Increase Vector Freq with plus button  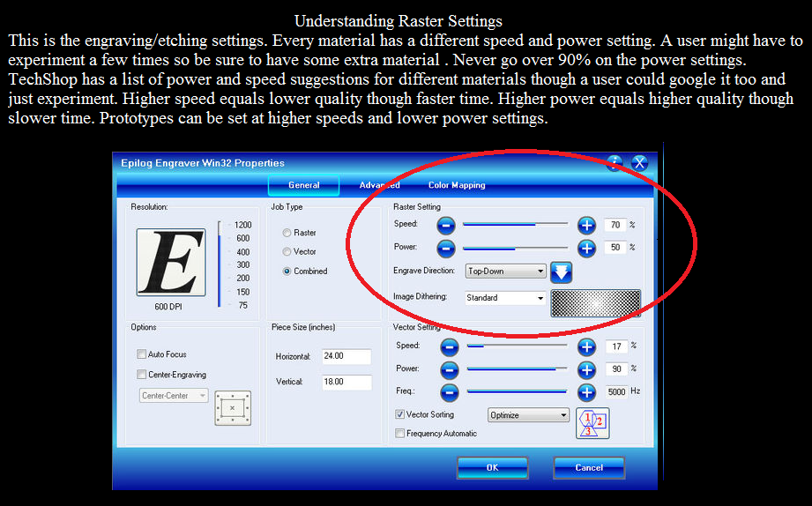click(x=586, y=392)
